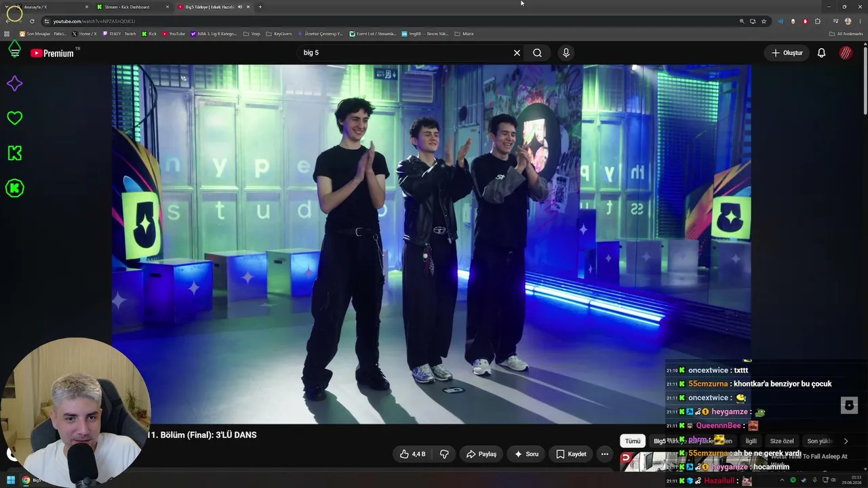Open more actions three-dot menu

coord(605,454)
